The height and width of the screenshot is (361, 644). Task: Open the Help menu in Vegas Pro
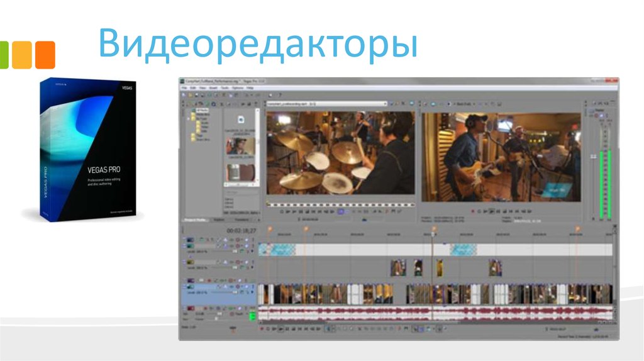(x=250, y=88)
